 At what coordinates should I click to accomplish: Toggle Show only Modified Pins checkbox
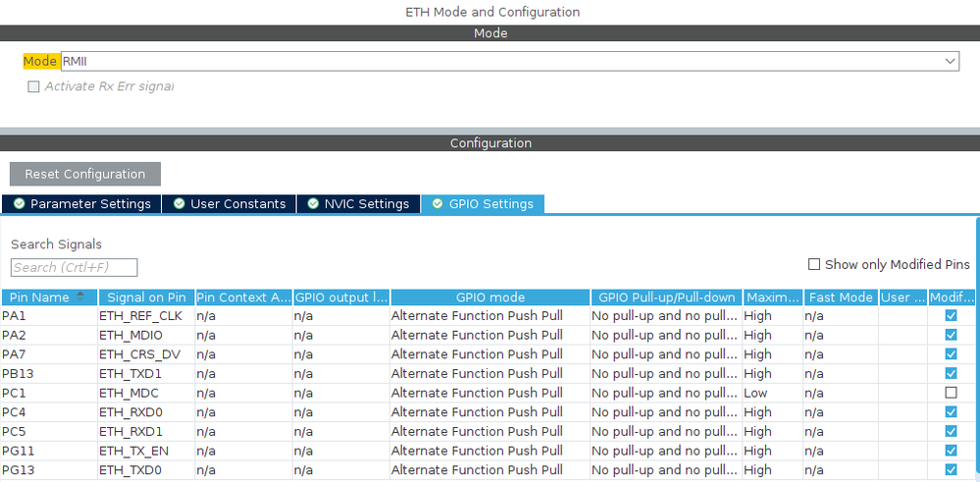814,264
